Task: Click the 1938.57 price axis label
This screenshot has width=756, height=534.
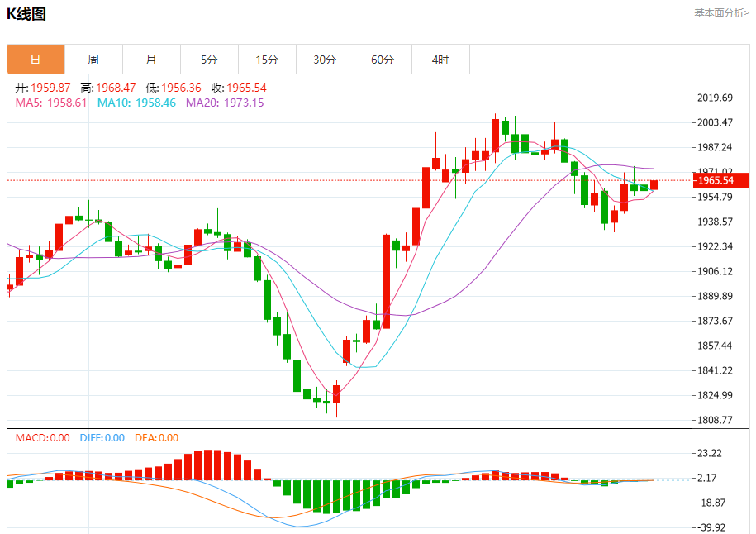Action: tap(715, 222)
